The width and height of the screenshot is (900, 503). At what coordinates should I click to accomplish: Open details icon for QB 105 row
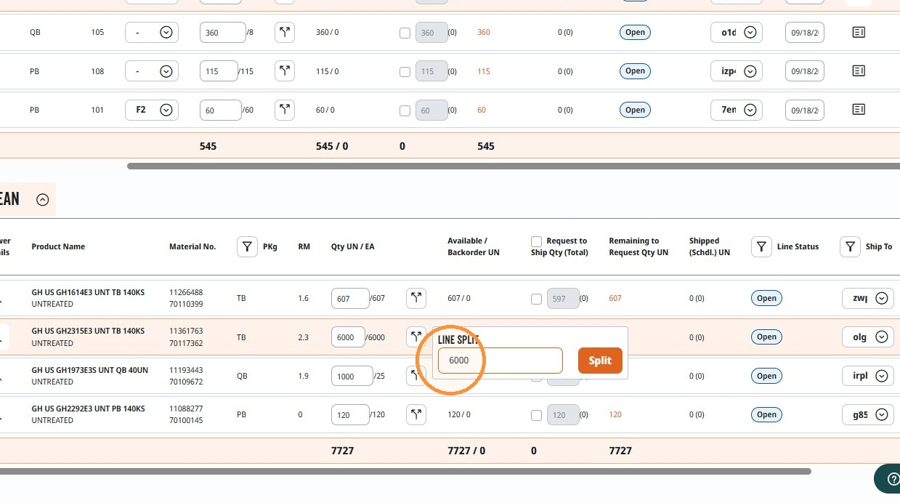pyautogui.click(x=859, y=32)
